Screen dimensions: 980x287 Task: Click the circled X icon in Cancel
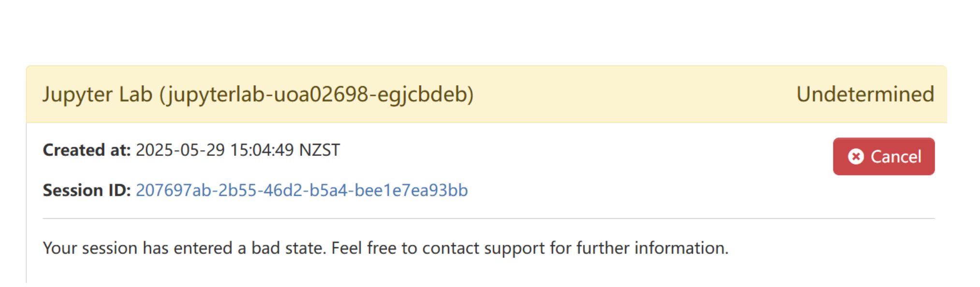[x=855, y=156]
